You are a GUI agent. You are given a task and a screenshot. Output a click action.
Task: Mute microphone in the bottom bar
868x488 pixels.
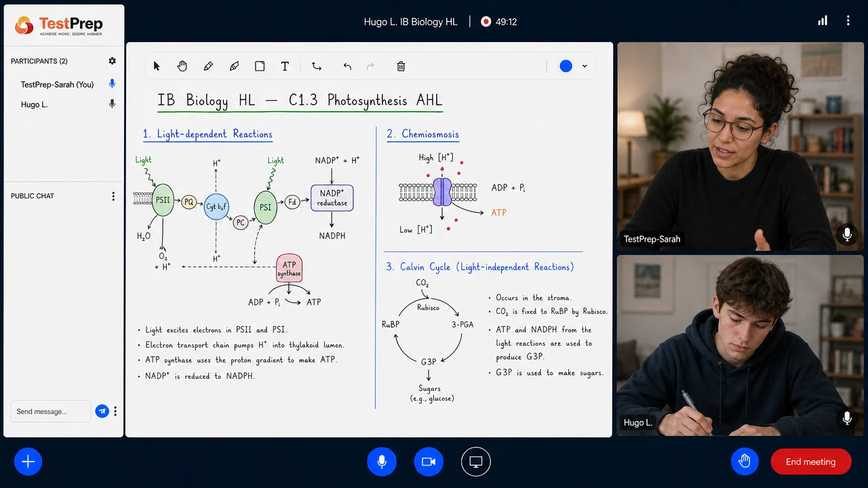pyautogui.click(x=382, y=462)
